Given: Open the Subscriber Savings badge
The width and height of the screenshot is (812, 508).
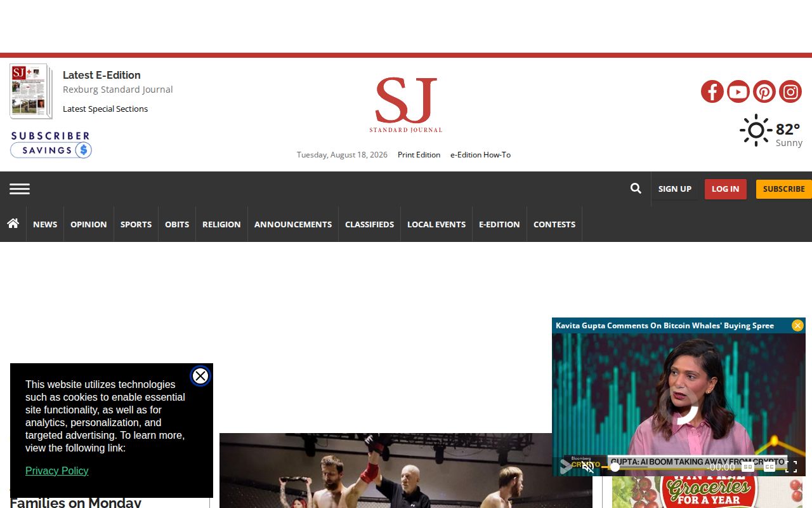Looking at the screenshot, I should (51, 145).
